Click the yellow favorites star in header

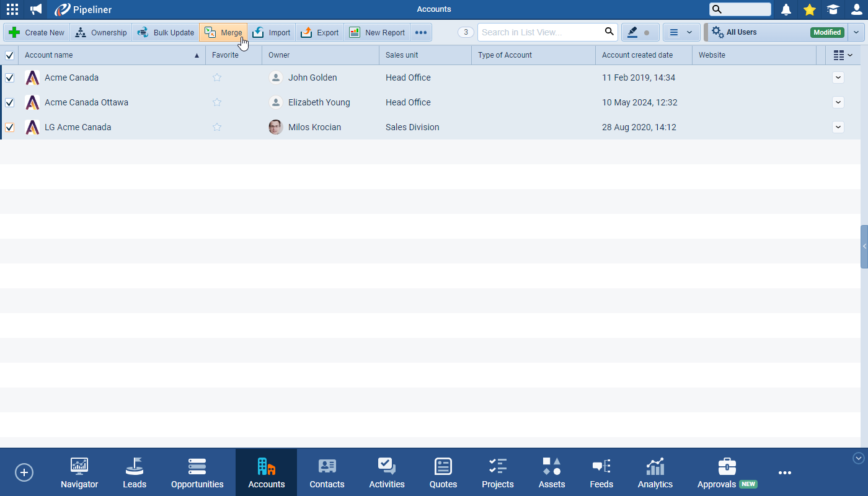tap(809, 9)
